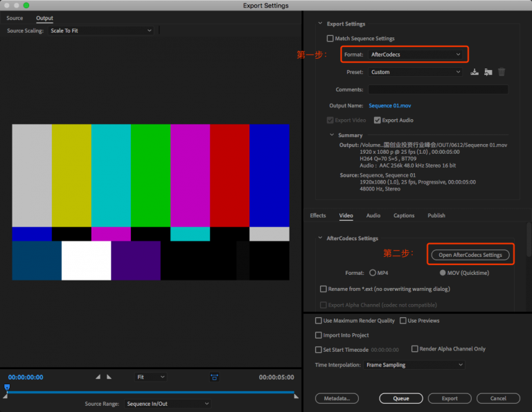Collapse the Export Settings section
The image size is (532, 412).
coord(320,24)
